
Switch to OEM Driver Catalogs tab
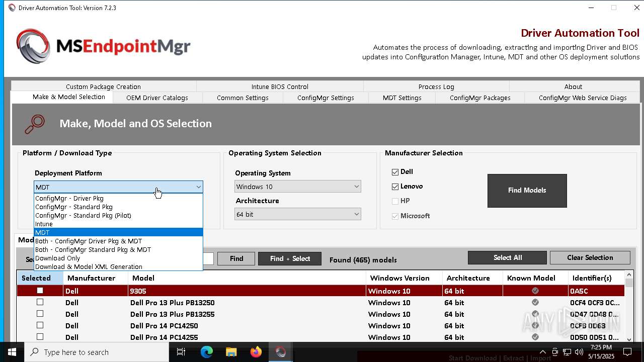157,98
